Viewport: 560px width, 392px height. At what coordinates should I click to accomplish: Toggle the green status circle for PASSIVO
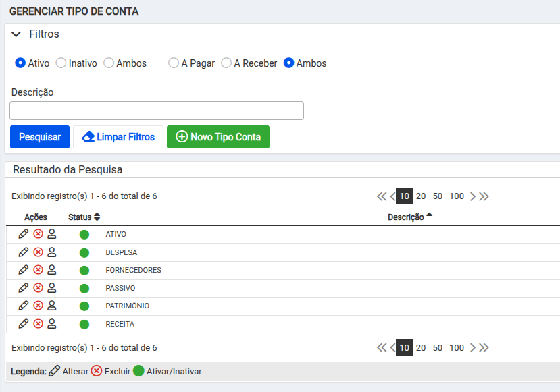coord(84,288)
